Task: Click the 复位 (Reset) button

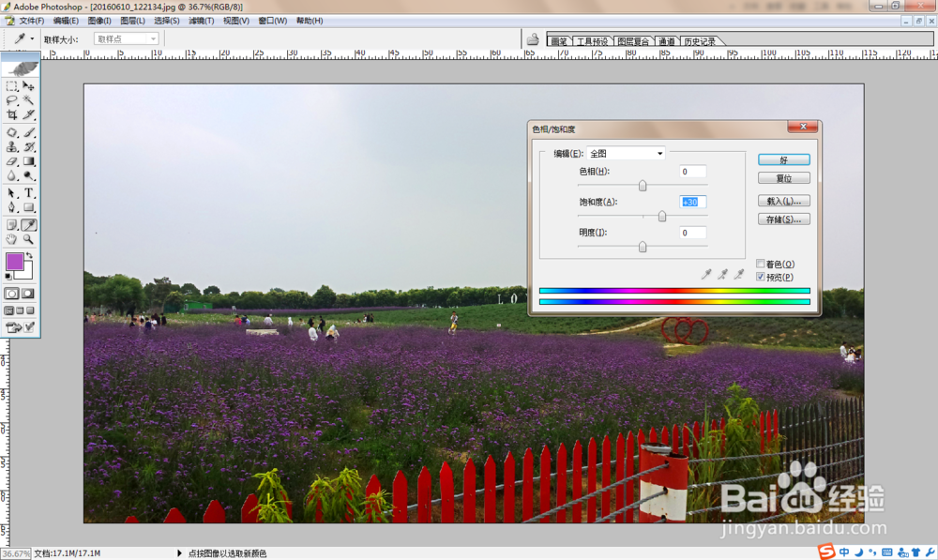Action: [x=784, y=178]
